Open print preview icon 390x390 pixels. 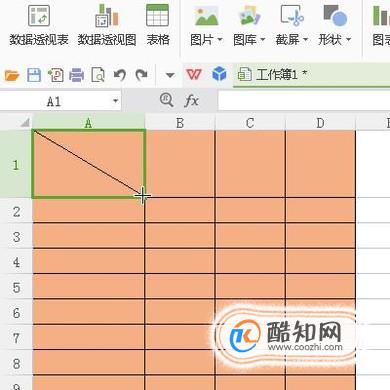click(x=98, y=75)
